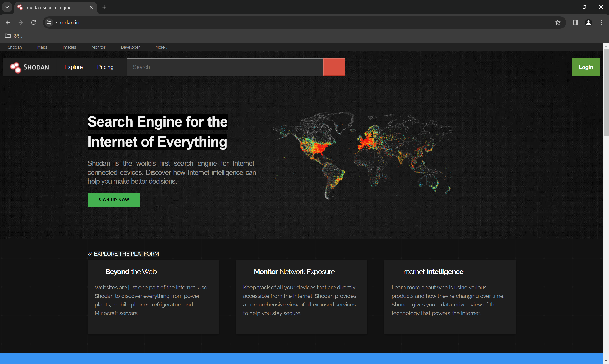Reload the shodan.io page
Screen dimensions: 609x364
(x=34, y=23)
